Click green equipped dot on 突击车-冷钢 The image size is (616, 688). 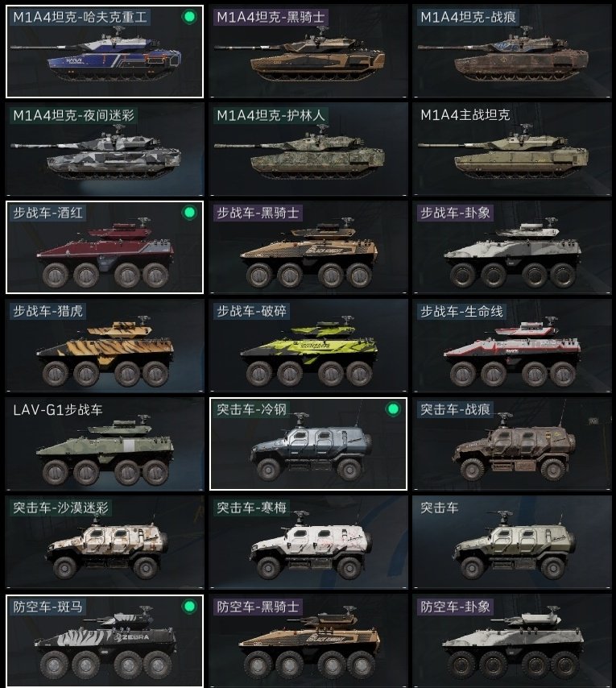pos(393,409)
